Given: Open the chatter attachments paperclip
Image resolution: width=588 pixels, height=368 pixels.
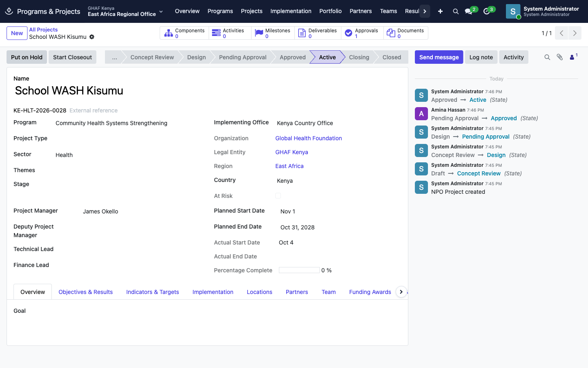Looking at the screenshot, I should pos(560,57).
